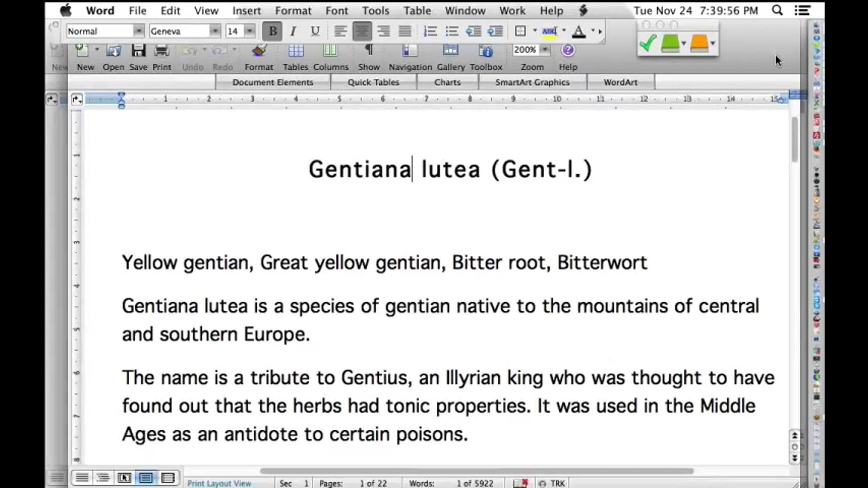Insert Tables using toolbar icon
The height and width of the screenshot is (488, 868).
click(x=296, y=51)
